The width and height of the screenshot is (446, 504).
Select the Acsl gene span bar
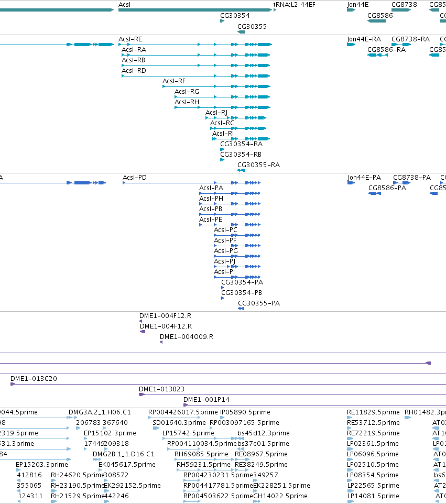(x=195, y=10)
